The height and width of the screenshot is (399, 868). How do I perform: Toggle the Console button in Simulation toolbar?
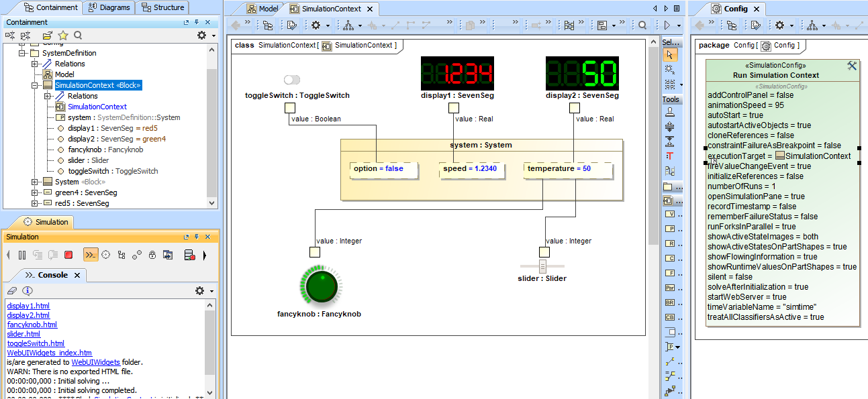point(90,255)
